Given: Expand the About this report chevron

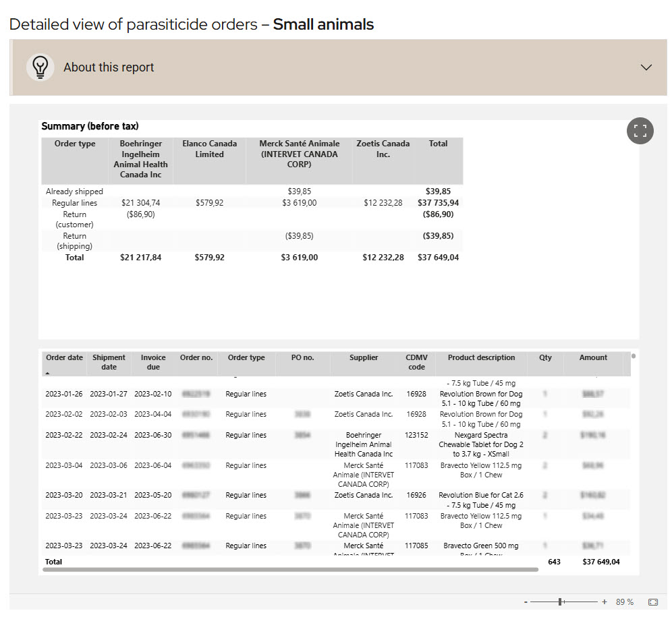Looking at the screenshot, I should coord(646,67).
